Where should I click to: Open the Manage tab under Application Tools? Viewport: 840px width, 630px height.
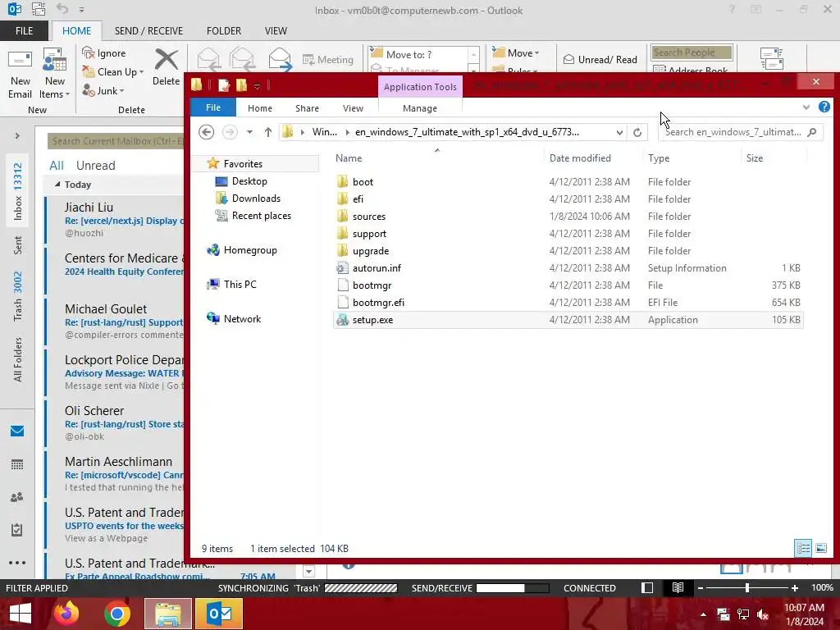[x=420, y=108]
